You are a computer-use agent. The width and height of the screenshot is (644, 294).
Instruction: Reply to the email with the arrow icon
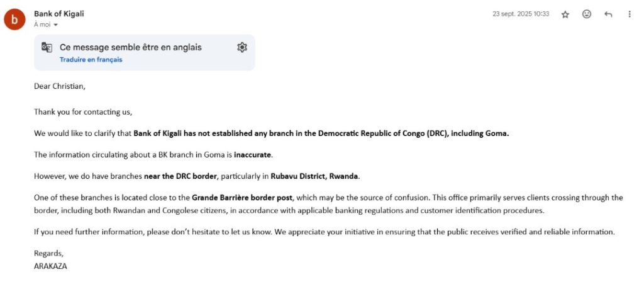pyautogui.click(x=608, y=14)
